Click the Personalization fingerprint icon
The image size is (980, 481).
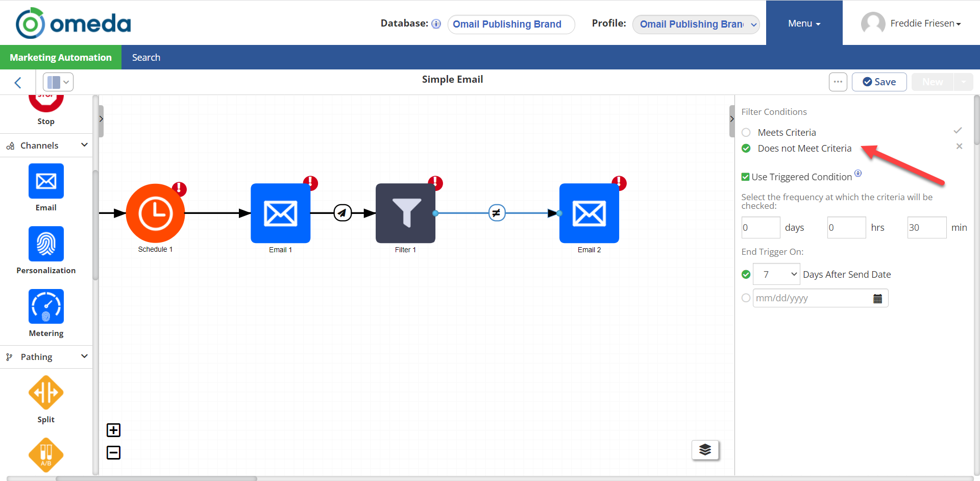click(46, 244)
